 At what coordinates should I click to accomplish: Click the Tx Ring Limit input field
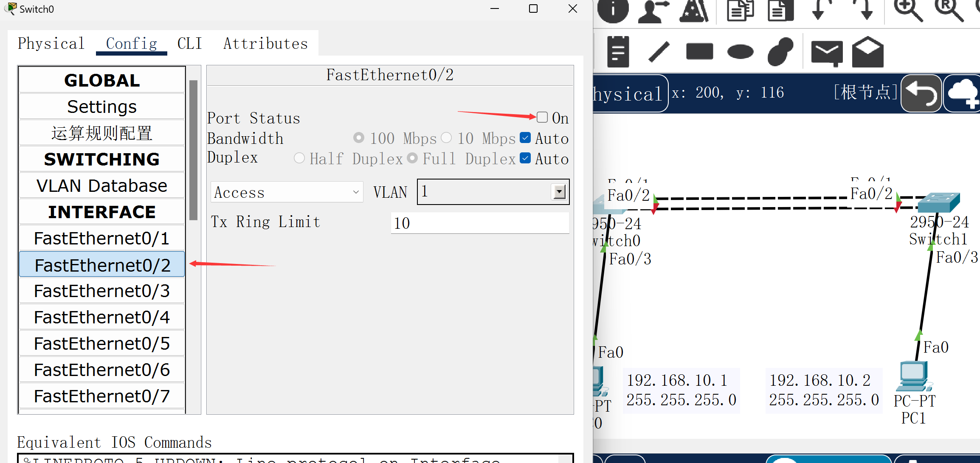(479, 223)
